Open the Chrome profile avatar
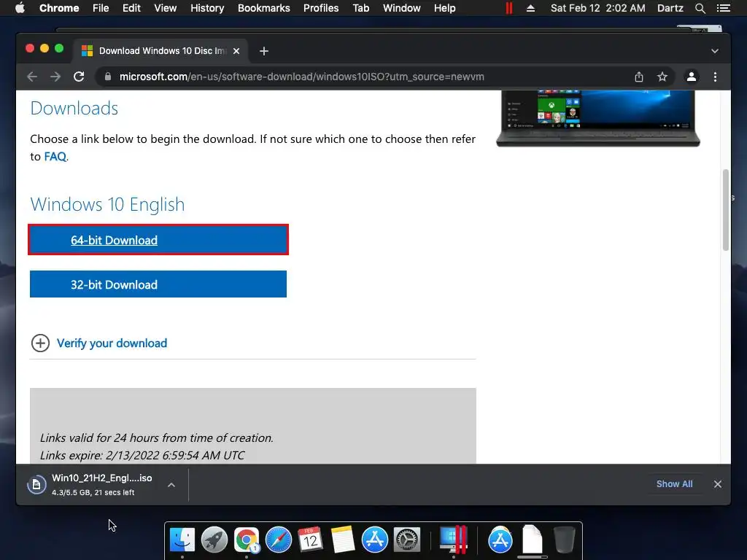The image size is (747, 560). [x=692, y=77]
